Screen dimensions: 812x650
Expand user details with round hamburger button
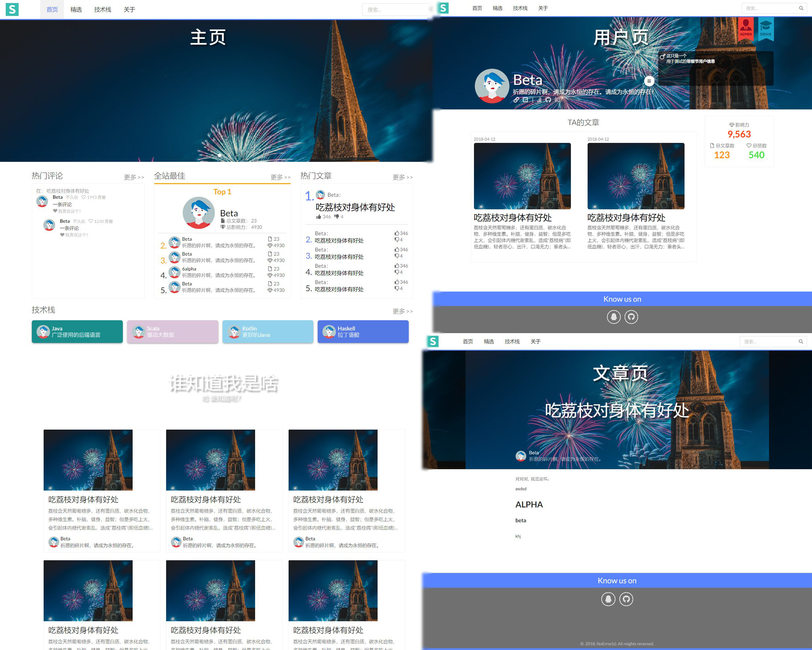[x=649, y=81]
